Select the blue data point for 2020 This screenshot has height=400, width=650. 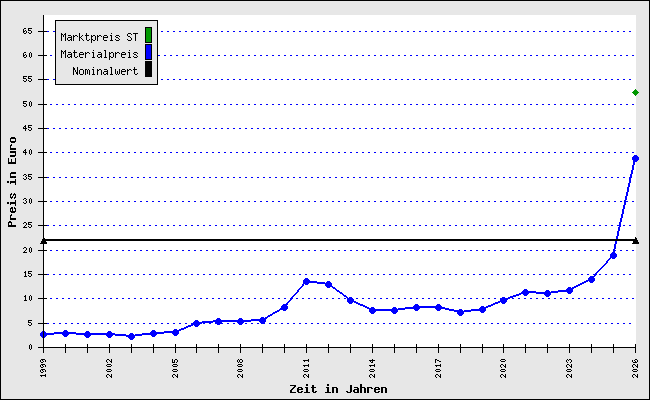[x=503, y=300]
